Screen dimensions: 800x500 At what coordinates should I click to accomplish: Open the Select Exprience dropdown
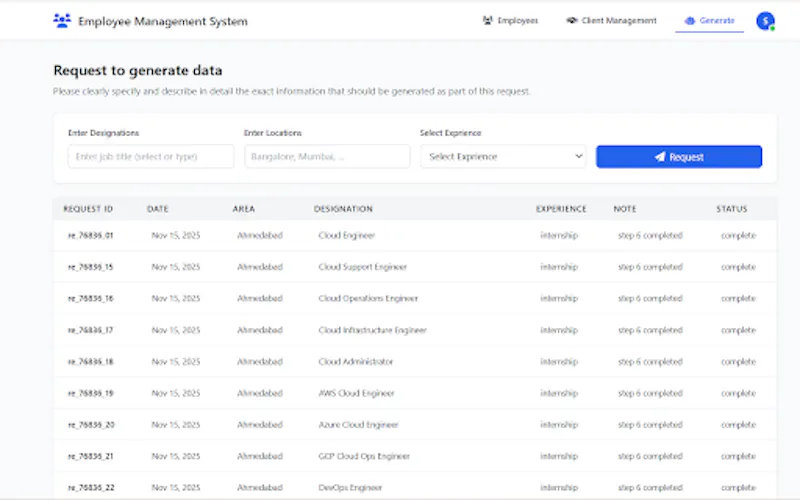click(x=503, y=157)
